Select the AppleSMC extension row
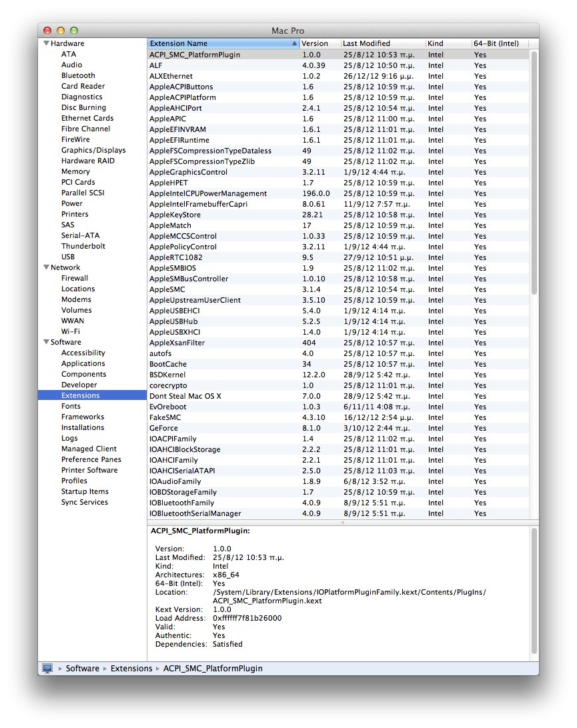Image resolution: width=577 pixels, height=728 pixels. [338, 290]
